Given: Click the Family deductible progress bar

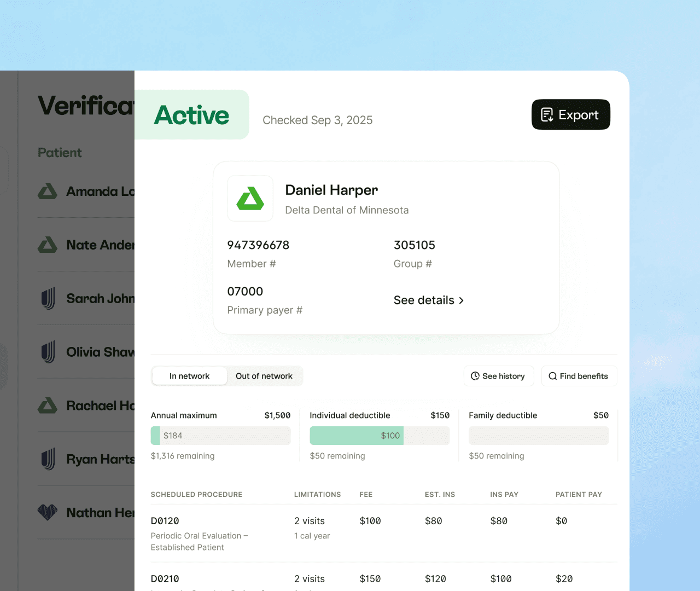Looking at the screenshot, I should tap(539, 436).
